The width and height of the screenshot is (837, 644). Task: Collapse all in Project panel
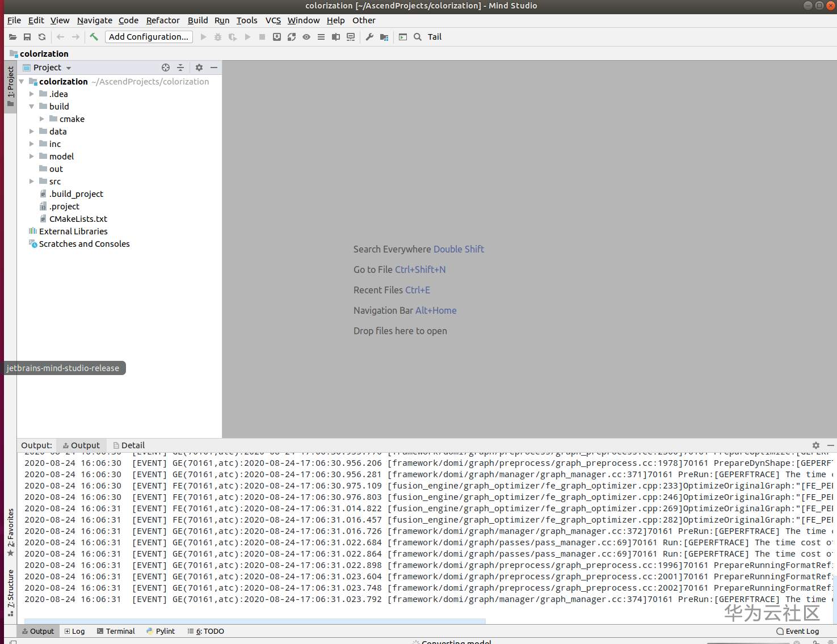pos(180,68)
